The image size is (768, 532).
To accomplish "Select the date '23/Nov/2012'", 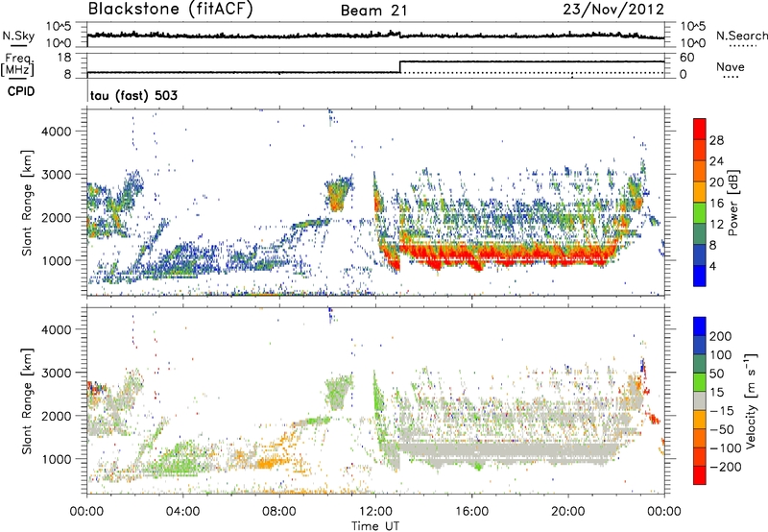I will (613, 10).
